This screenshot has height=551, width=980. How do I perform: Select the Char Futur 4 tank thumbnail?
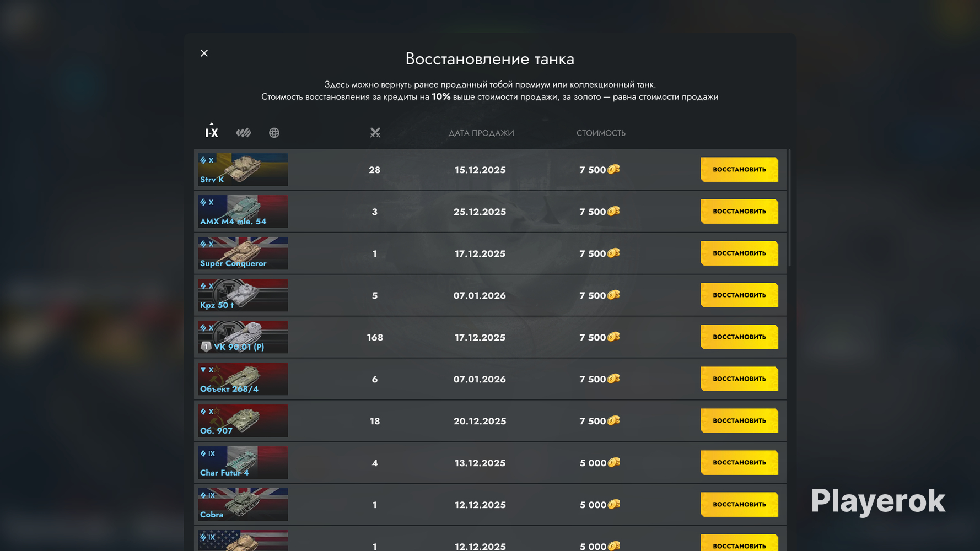tap(243, 463)
